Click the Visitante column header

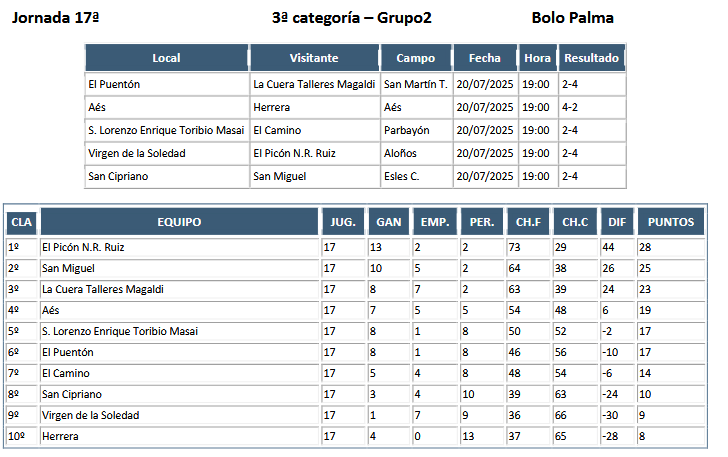tap(314, 58)
